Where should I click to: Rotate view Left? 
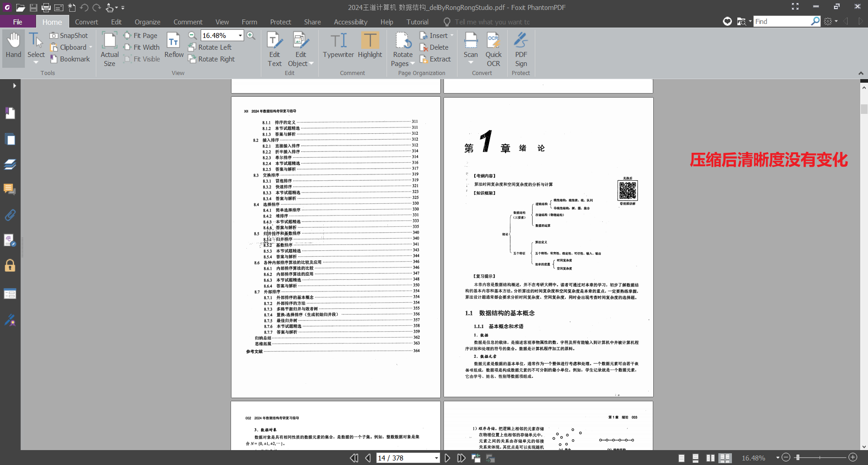coord(210,47)
